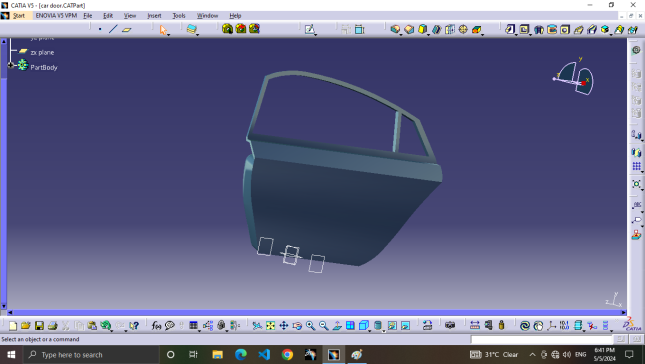Toggle Hide/Show icon
This screenshot has height=364, width=645.
click(392, 326)
